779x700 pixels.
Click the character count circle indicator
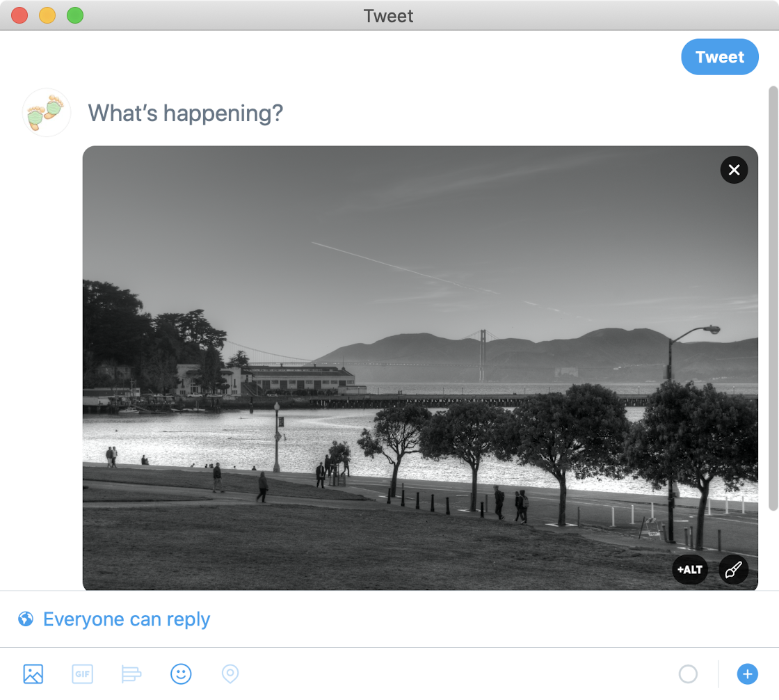click(x=688, y=674)
